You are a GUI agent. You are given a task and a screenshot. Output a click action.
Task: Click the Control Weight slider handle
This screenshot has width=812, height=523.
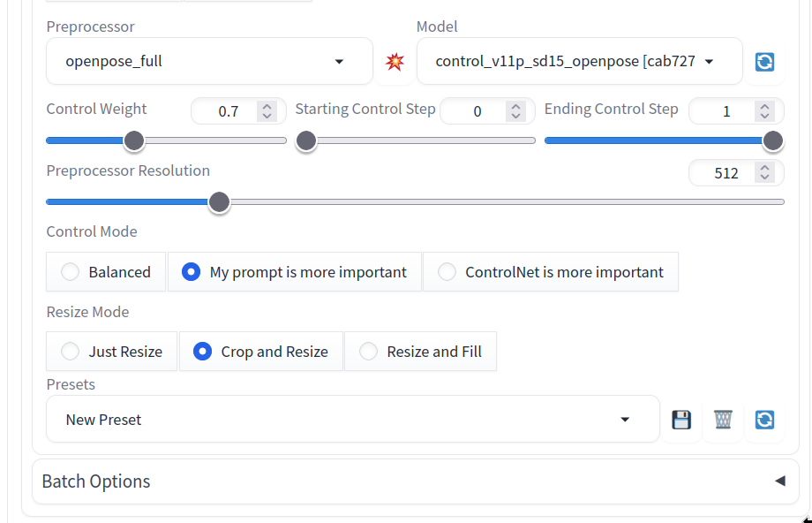134,140
